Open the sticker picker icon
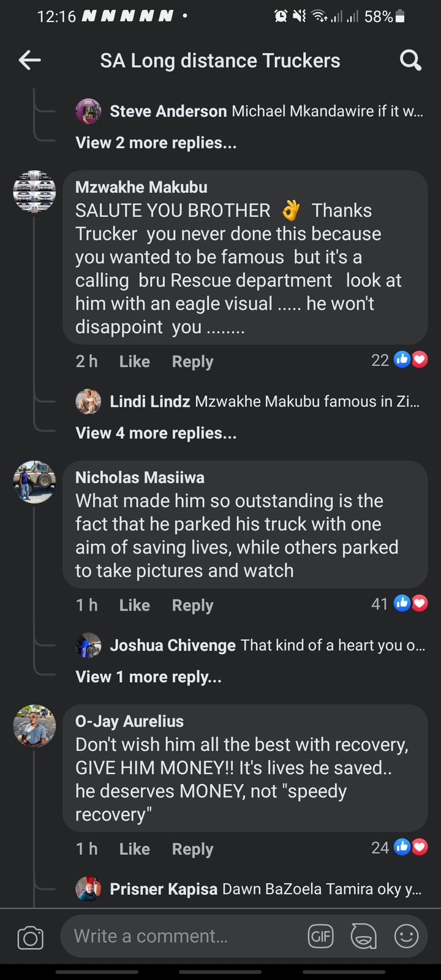Viewport: 441px width, 980px height. pyautogui.click(x=363, y=936)
